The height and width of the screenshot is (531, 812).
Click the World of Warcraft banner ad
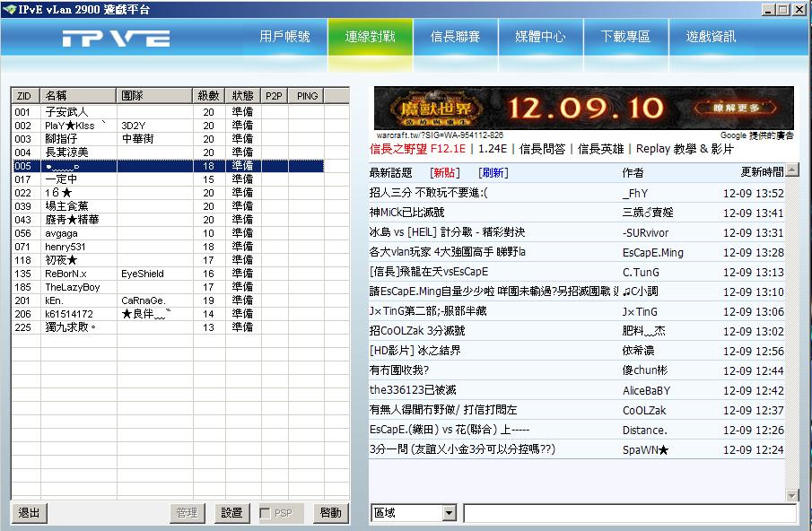pyautogui.click(x=583, y=109)
